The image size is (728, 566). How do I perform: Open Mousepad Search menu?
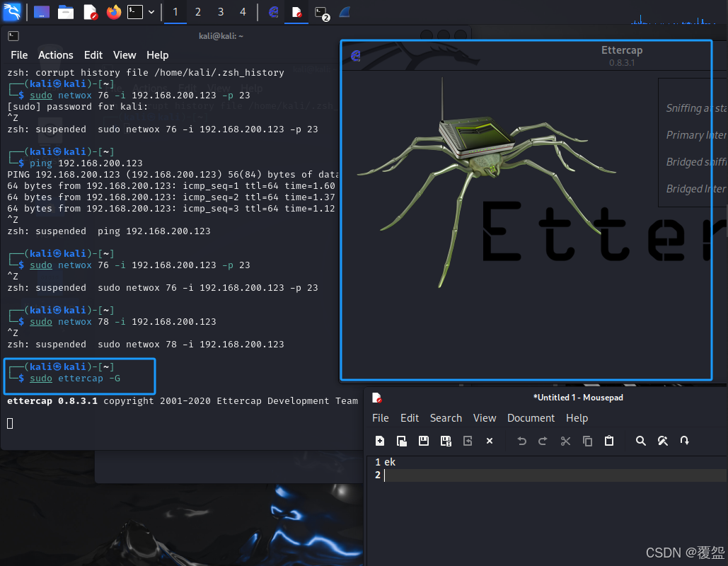[x=446, y=418]
